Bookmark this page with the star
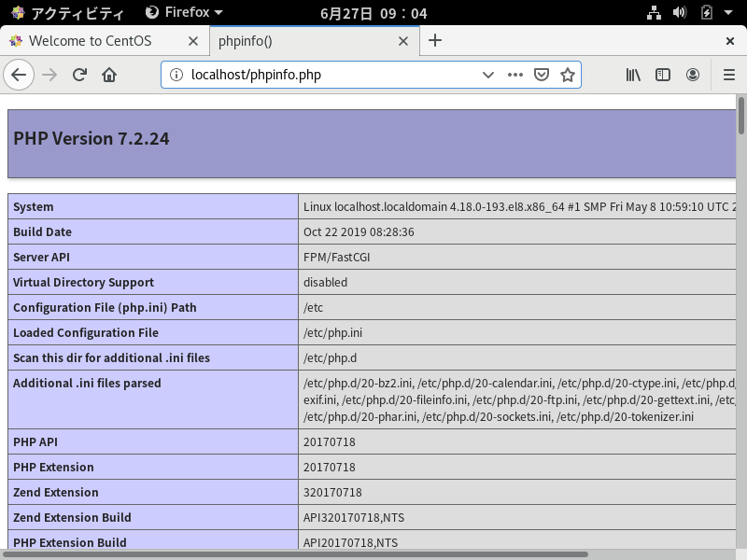747x560 pixels. point(568,75)
